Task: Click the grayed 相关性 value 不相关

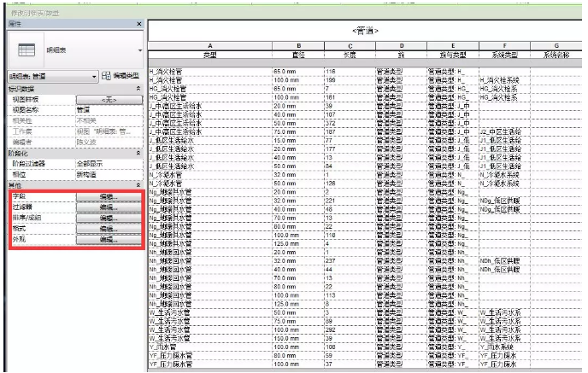Action: click(x=109, y=121)
